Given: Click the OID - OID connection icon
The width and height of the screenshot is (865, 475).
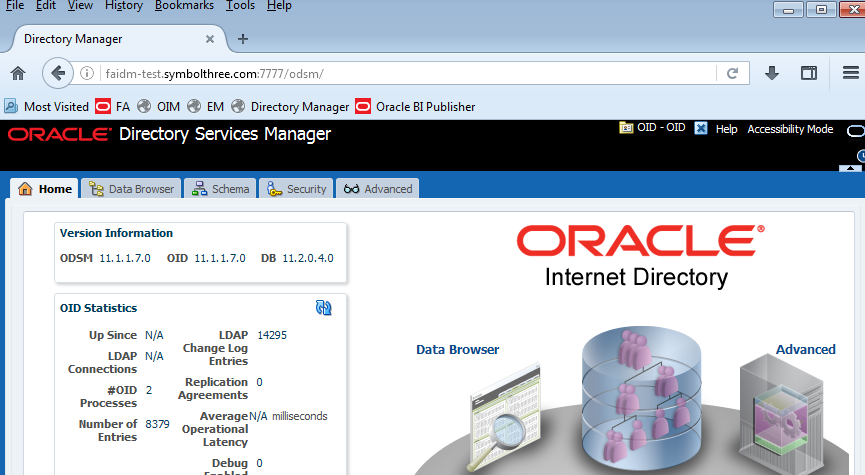Looking at the screenshot, I should coord(626,129).
